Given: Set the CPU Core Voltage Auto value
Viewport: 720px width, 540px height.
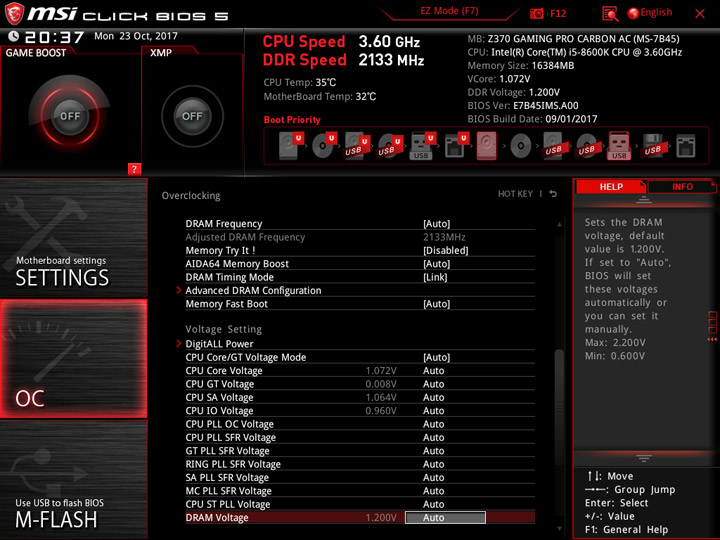Looking at the screenshot, I should click(x=433, y=371).
